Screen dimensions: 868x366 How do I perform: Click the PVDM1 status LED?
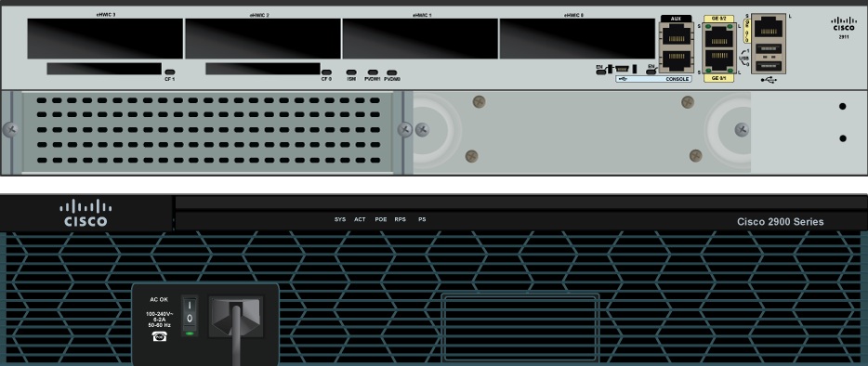[x=373, y=72]
